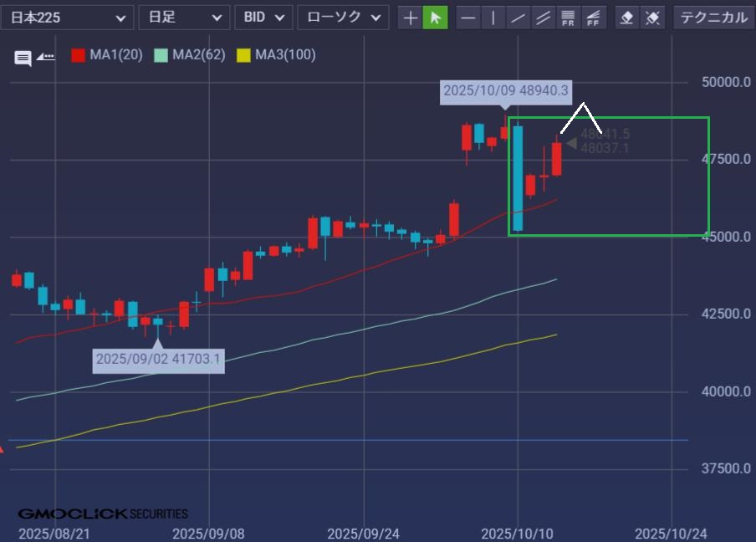Toggle the MA1(20) moving average legend
The height and width of the screenshot is (542, 756).
pos(107,55)
